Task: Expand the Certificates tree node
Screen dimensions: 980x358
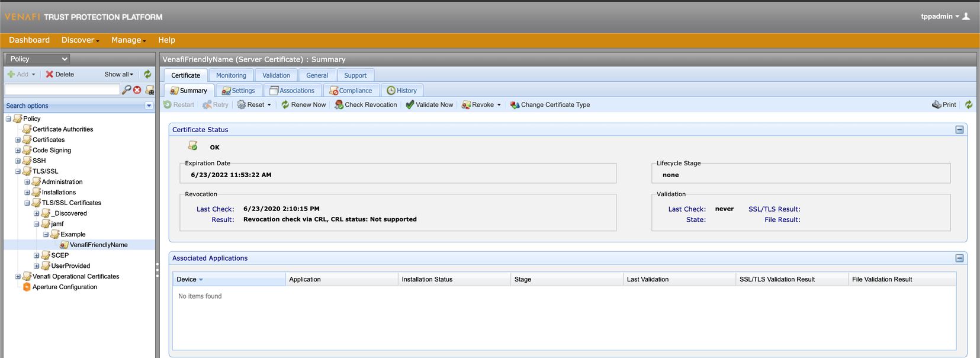Action: click(x=18, y=140)
